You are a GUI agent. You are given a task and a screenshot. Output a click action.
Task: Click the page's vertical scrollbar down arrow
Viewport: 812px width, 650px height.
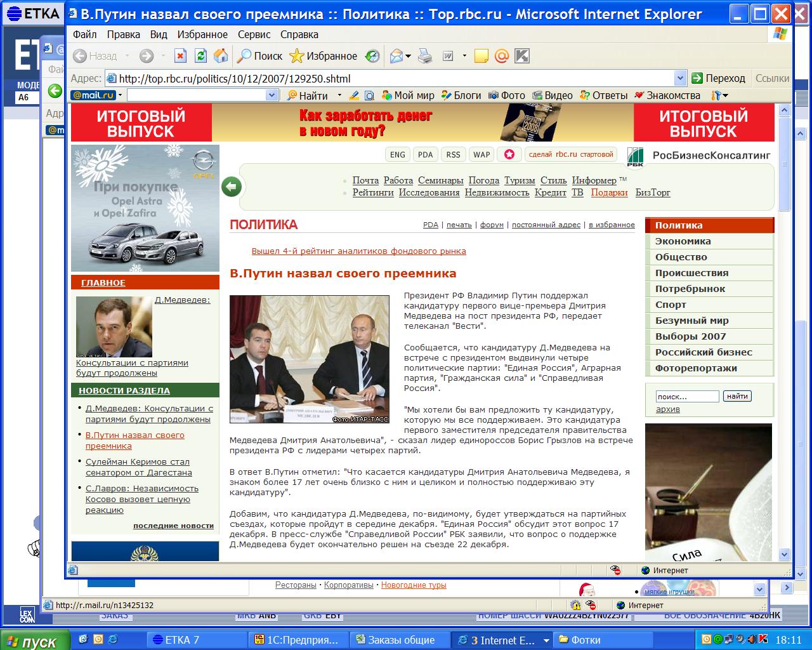coord(784,554)
